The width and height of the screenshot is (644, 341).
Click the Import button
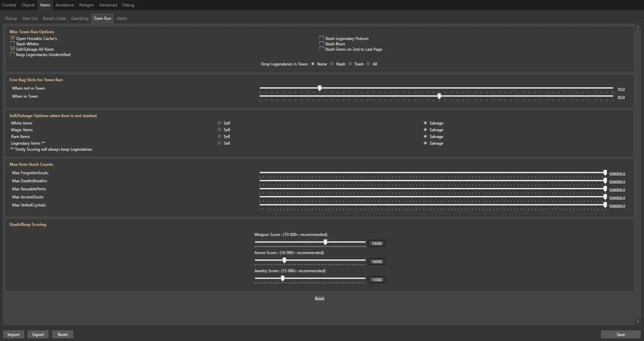click(x=13, y=335)
